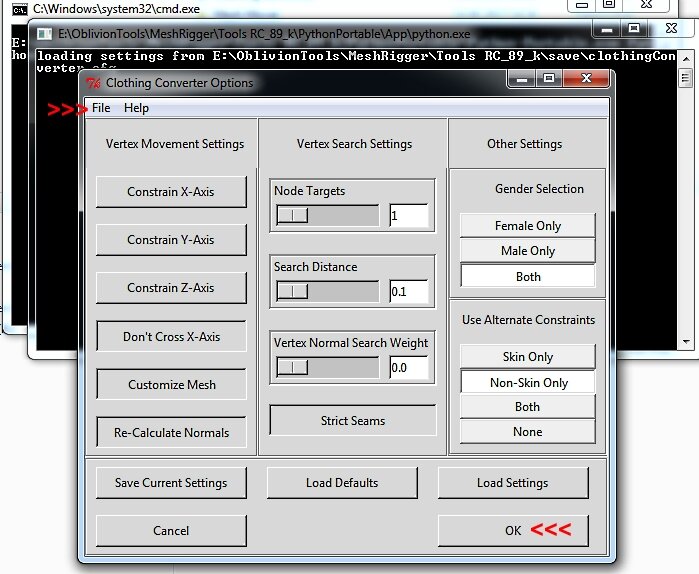Open the Help menu

136,108
